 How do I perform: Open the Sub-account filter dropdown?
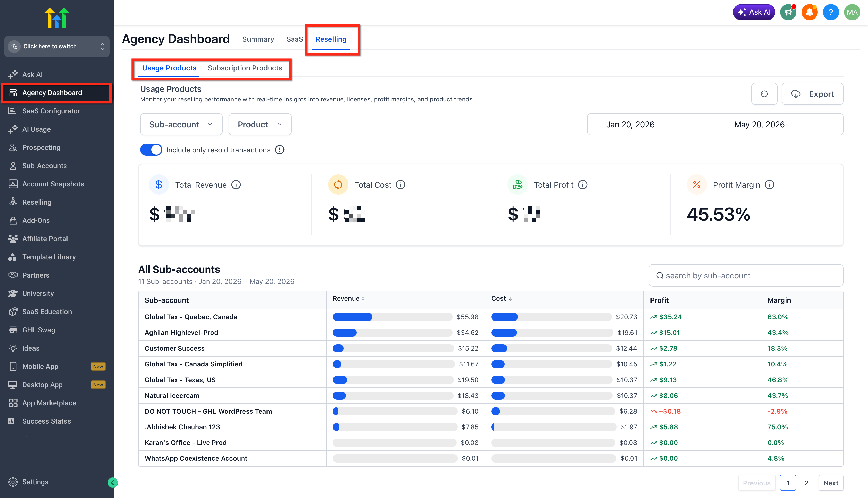(x=181, y=124)
